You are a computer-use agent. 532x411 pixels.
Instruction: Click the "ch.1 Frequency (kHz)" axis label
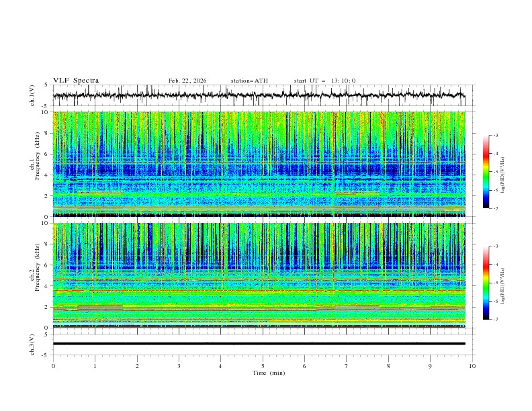tap(35, 156)
